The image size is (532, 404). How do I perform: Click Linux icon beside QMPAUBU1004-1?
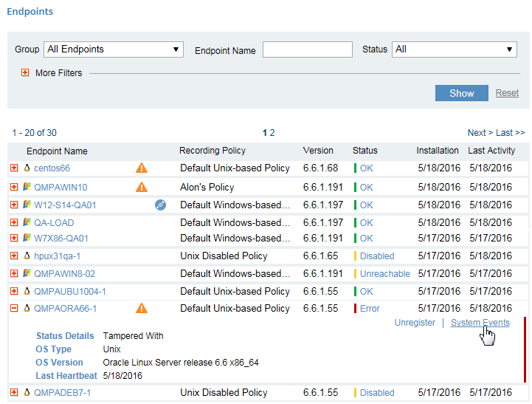pos(27,291)
